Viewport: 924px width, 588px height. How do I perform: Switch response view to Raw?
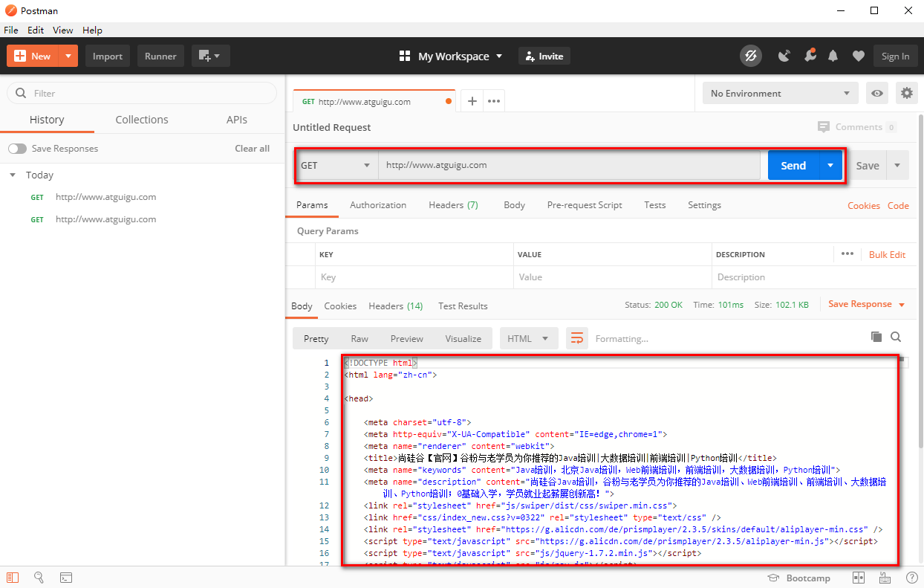(359, 338)
